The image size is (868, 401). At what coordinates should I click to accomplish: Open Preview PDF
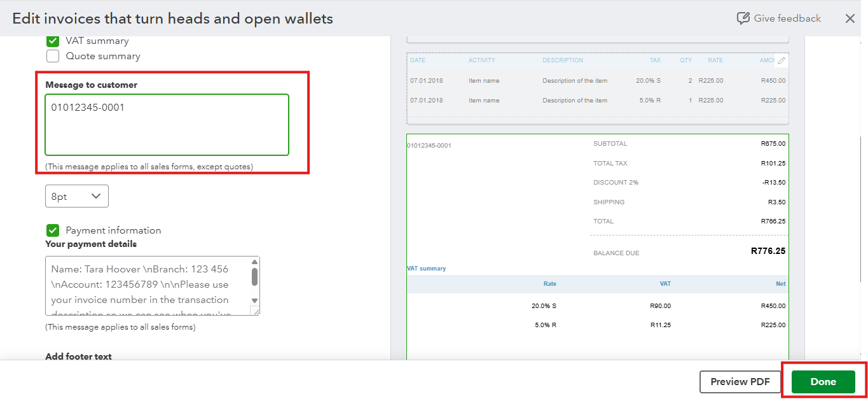click(740, 382)
